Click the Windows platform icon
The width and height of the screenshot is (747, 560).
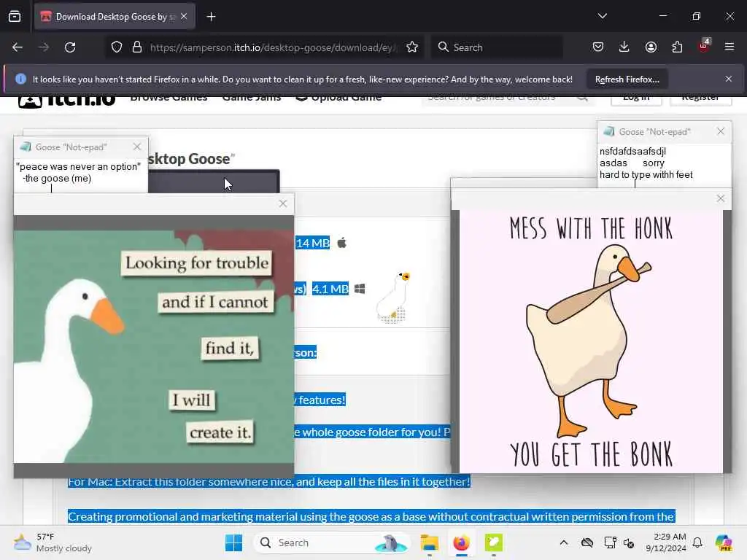click(360, 289)
